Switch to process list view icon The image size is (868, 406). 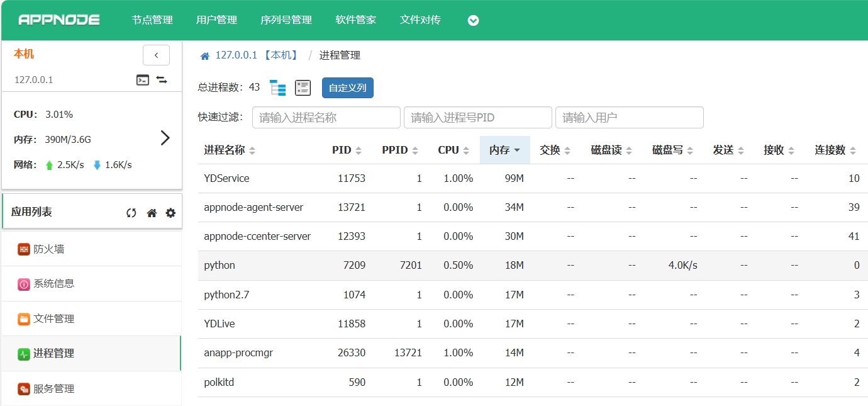tap(303, 88)
